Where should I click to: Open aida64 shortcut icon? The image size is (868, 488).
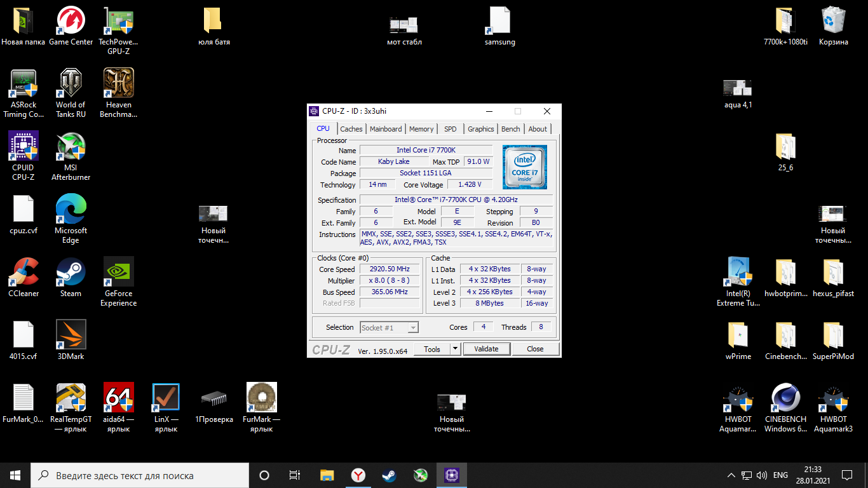(119, 408)
